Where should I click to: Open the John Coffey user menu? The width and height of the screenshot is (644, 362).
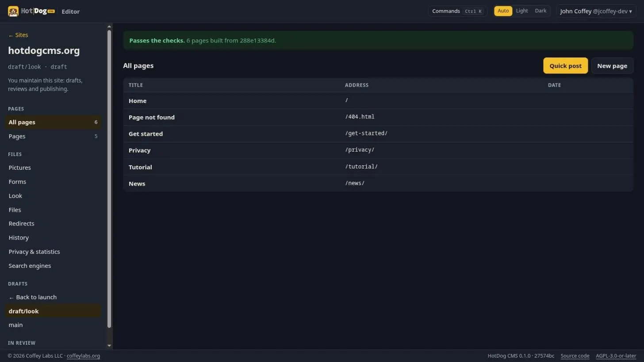[596, 11]
